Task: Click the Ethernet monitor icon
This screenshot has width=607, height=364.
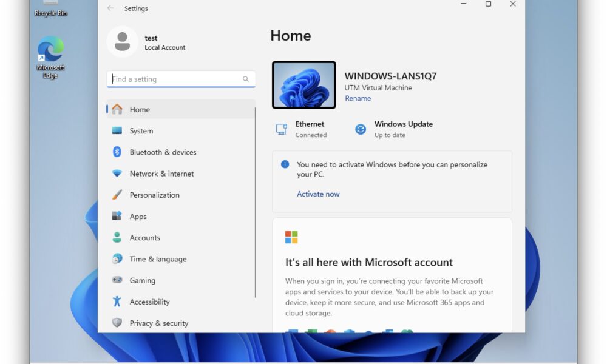Action: [x=282, y=129]
